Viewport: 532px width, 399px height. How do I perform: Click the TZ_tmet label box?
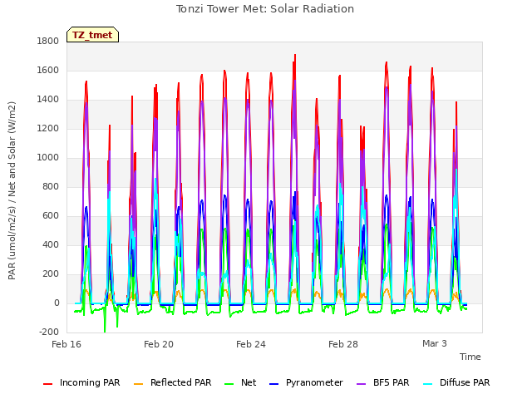[92, 35]
